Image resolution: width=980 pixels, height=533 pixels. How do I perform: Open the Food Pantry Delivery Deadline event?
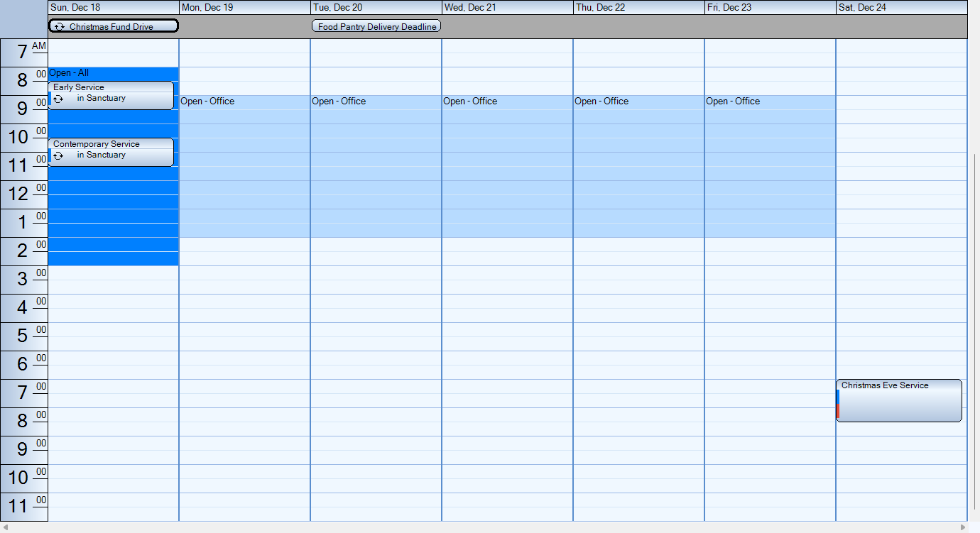(x=376, y=27)
